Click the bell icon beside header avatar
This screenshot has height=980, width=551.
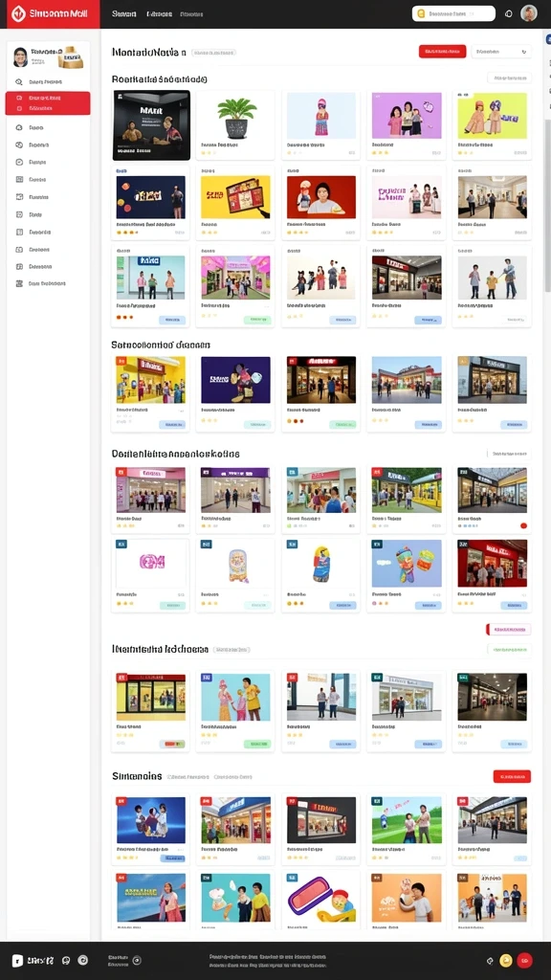coord(509,13)
